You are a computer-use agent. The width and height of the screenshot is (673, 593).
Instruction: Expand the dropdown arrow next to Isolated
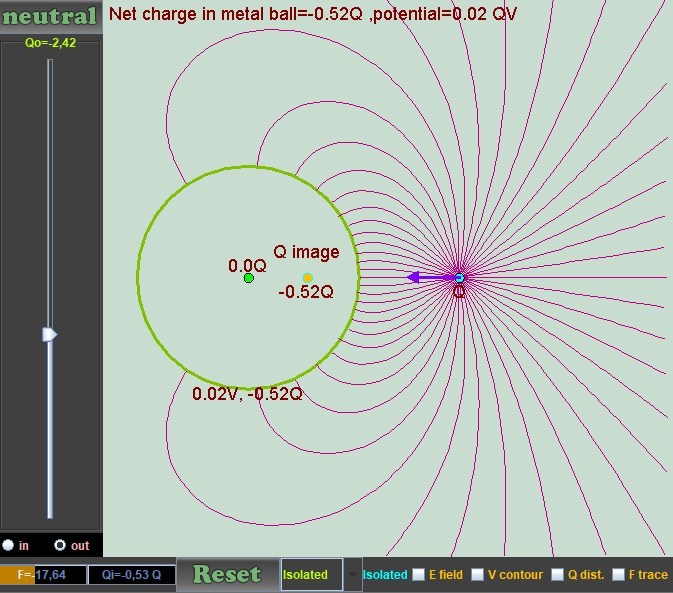[x=352, y=575]
